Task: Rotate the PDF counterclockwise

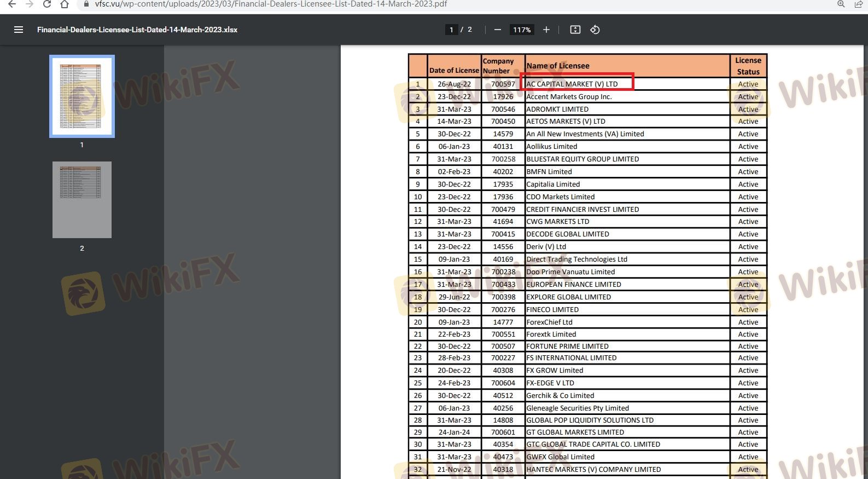Action: [x=595, y=30]
